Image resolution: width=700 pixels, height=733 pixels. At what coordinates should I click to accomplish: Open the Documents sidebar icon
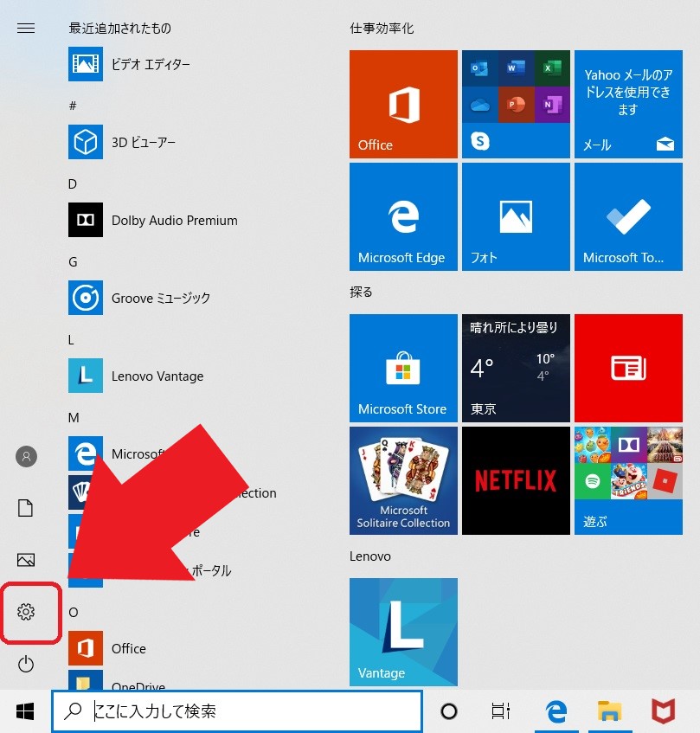point(26,508)
